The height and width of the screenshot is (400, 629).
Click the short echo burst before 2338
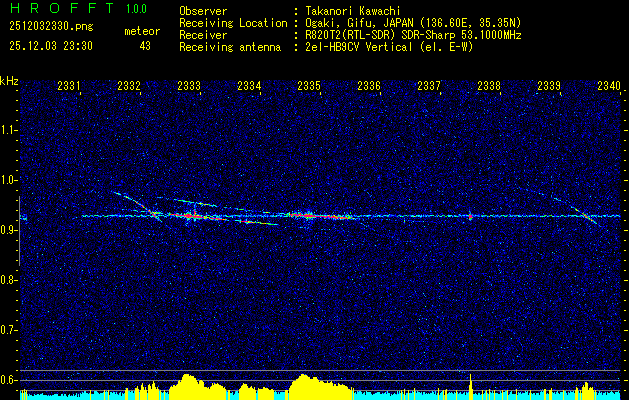pos(471,216)
